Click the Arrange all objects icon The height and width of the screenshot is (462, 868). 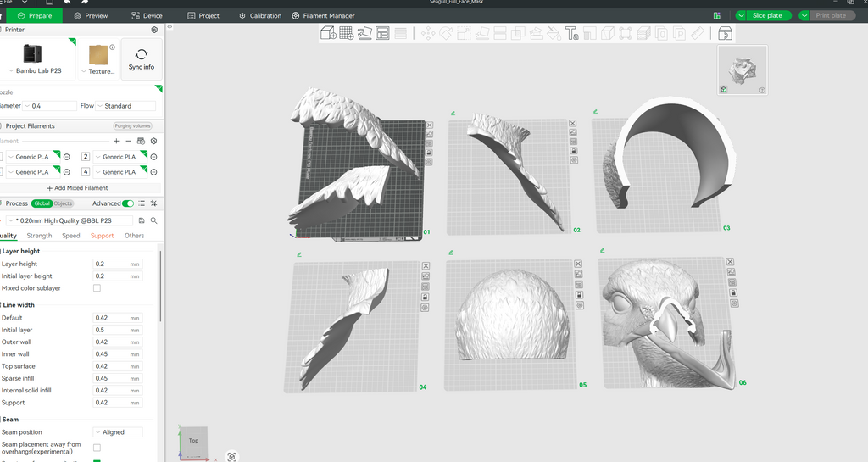[382, 33]
